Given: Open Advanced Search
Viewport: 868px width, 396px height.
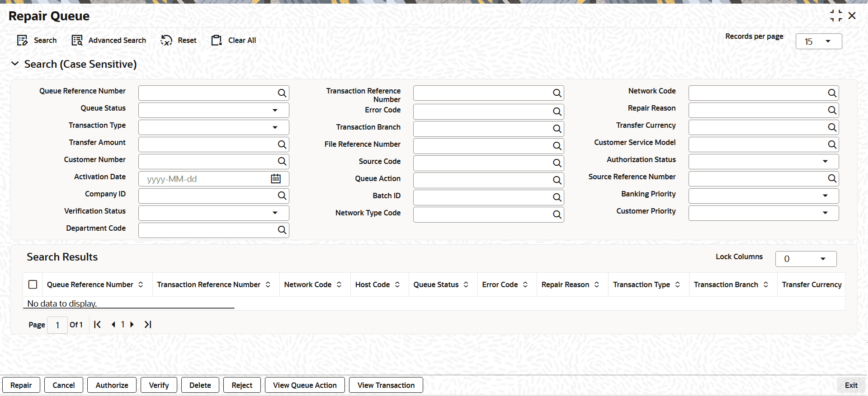Looking at the screenshot, I should coord(109,41).
